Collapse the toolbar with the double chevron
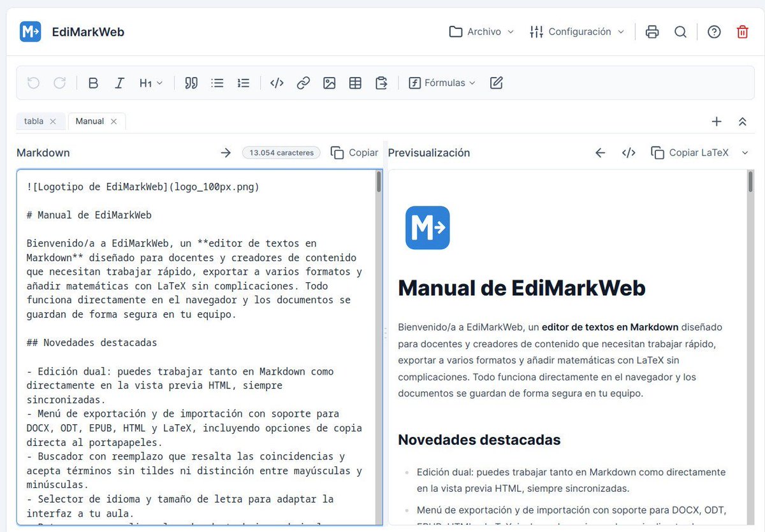This screenshot has height=532, width=765. tap(742, 121)
